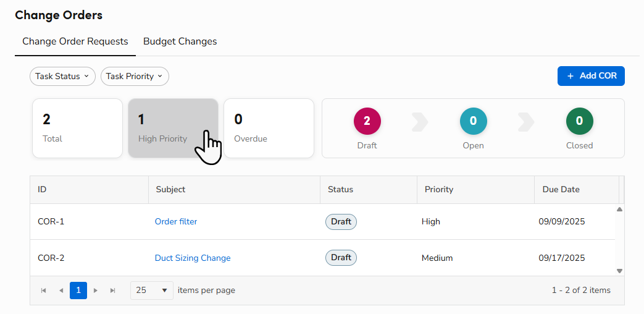The height and width of the screenshot is (314, 644).
Task: Filter by the High Priority card
Action: point(173,128)
